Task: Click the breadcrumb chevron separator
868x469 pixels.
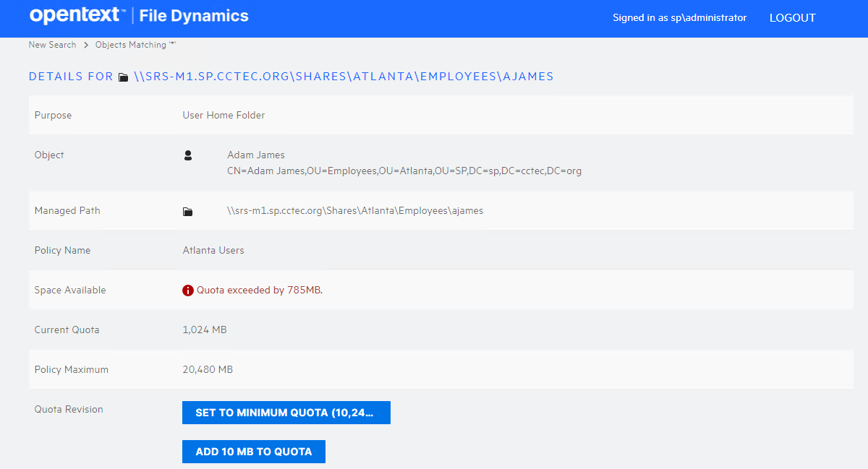Action: coord(86,45)
